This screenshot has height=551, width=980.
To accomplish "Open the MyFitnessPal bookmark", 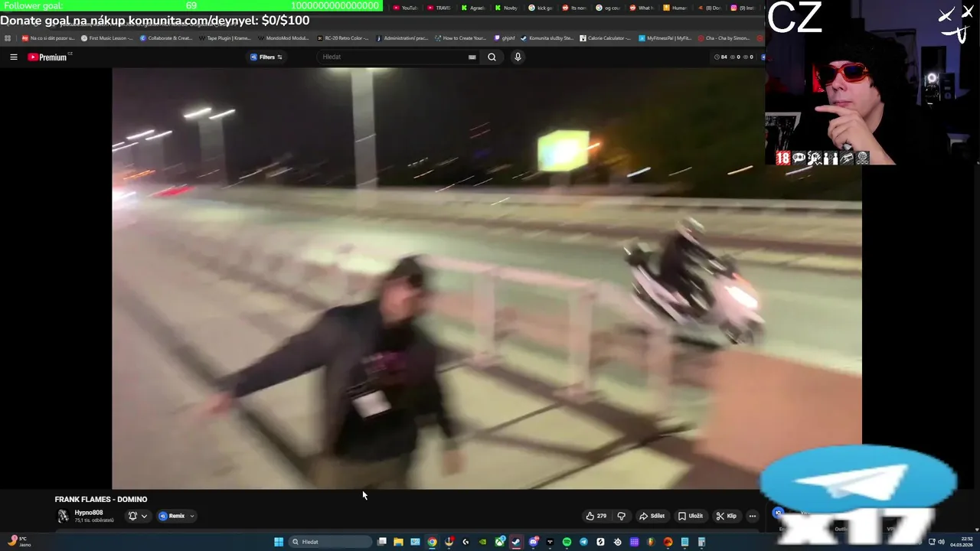I will [665, 37].
